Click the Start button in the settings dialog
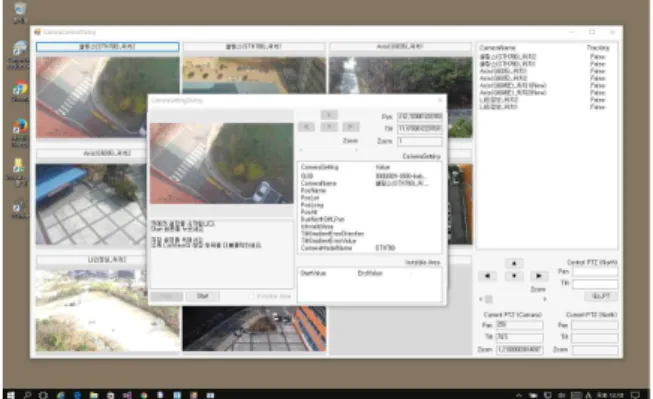 202,296
